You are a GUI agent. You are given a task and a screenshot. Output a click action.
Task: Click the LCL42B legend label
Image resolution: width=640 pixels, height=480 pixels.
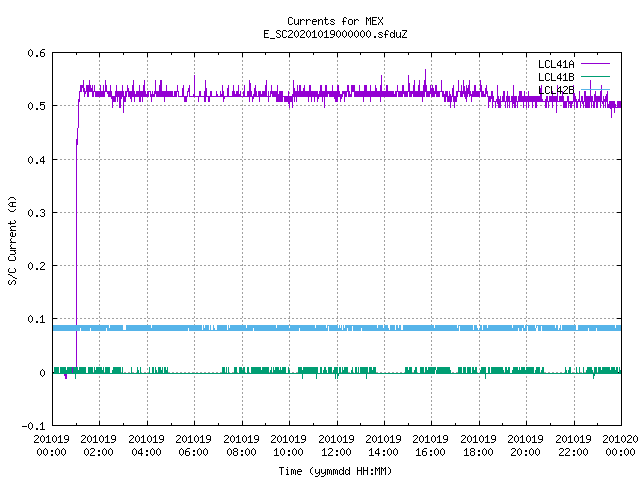click(x=556, y=90)
